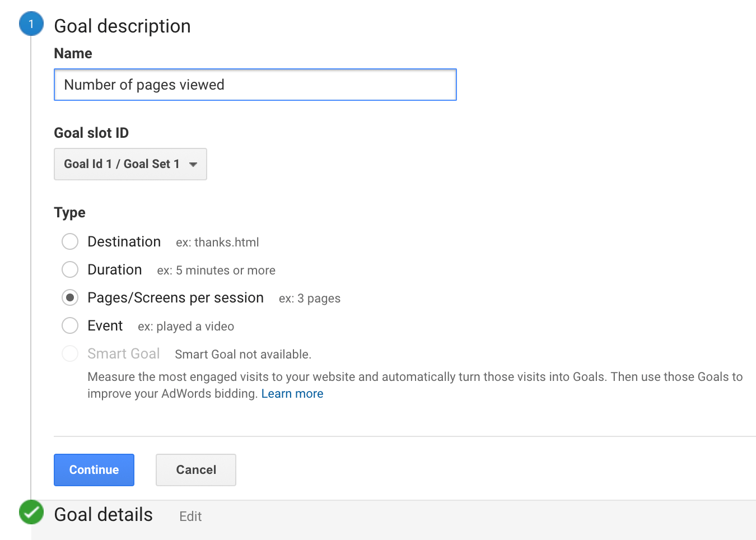
Task: Click the Goal description step heading
Action: point(122,26)
